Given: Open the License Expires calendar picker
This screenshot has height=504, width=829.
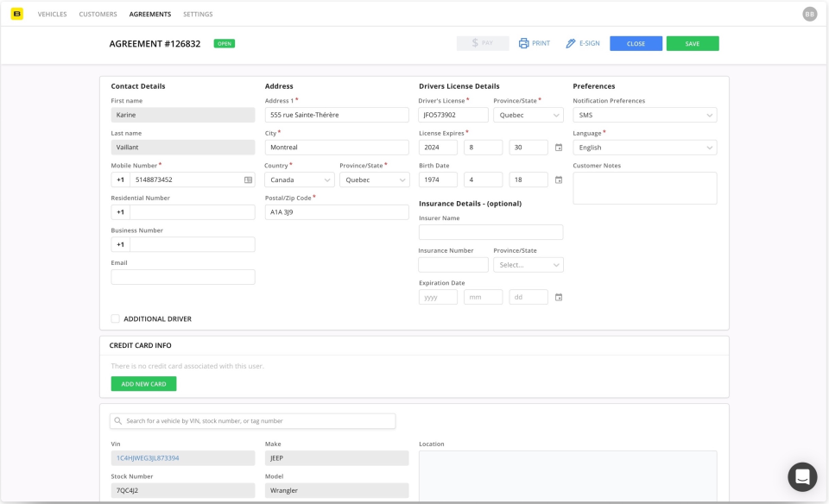Looking at the screenshot, I should tap(559, 148).
